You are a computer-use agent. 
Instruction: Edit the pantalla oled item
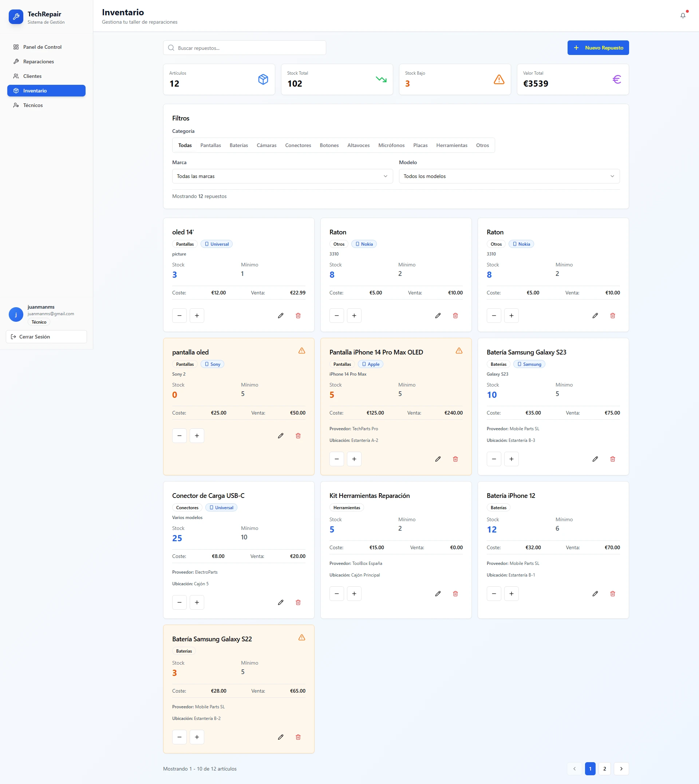pos(281,436)
